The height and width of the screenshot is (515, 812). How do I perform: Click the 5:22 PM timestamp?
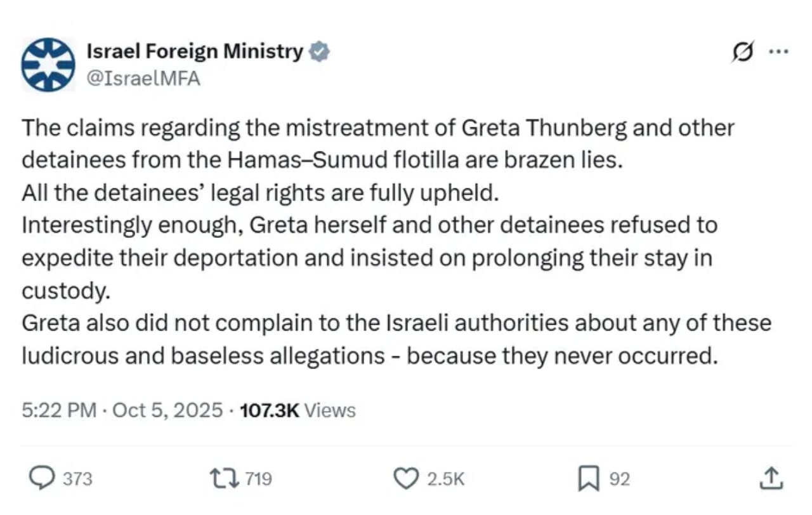coord(58,410)
